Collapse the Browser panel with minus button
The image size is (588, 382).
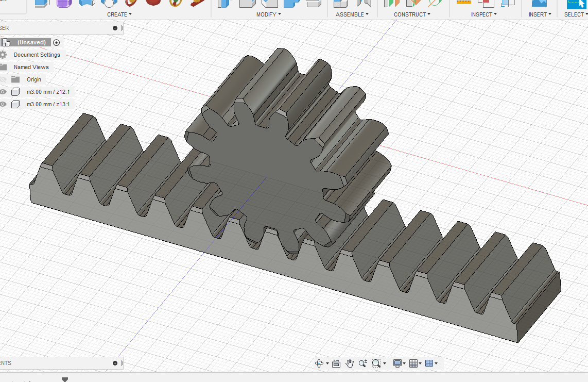[115, 28]
